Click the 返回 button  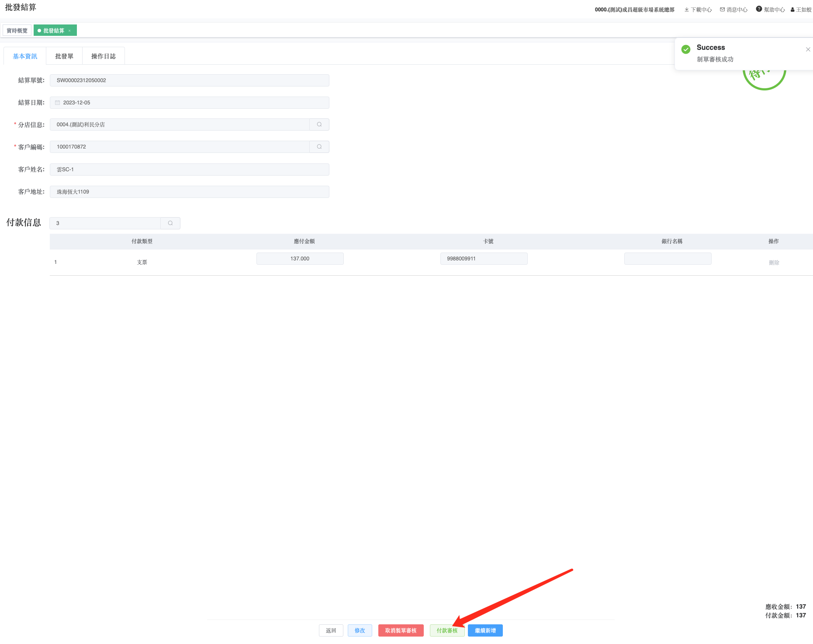tap(331, 630)
